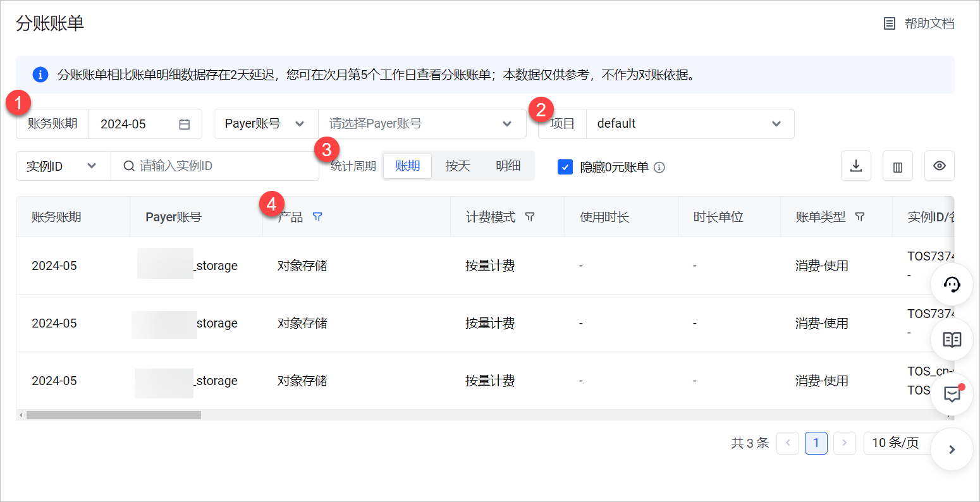The image size is (980, 502).
Task: Click the horizontal table scrollbar thumb
Action: click(114, 415)
